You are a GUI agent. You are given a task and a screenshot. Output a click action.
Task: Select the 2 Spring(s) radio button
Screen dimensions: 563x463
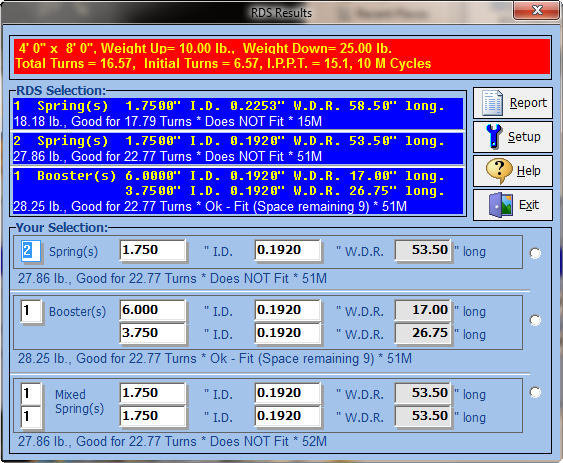click(535, 253)
